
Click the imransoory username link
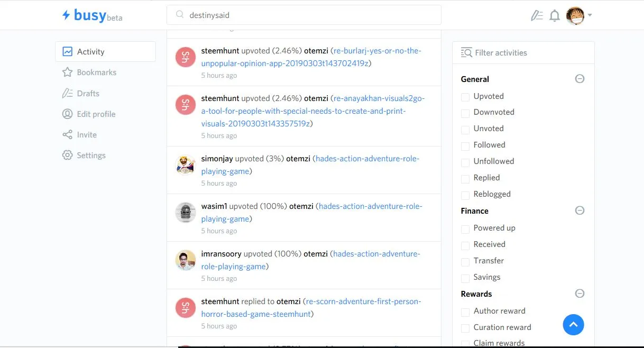pyautogui.click(x=221, y=254)
